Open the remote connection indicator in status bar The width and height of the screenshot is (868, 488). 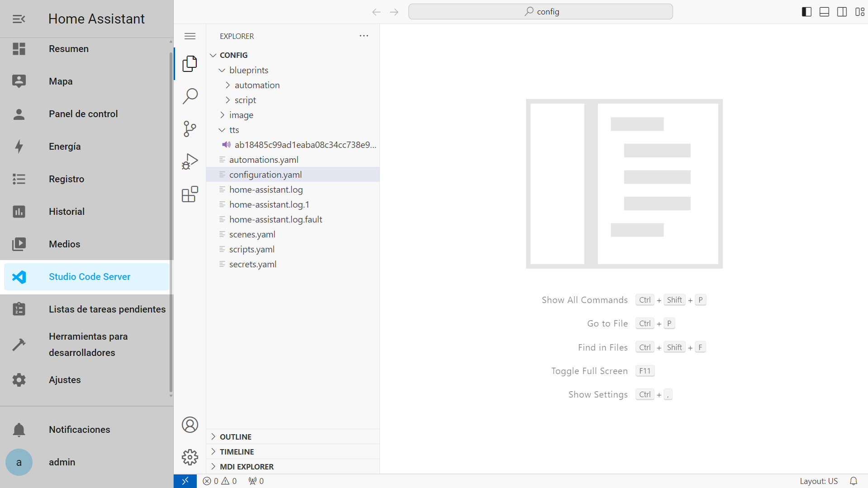(185, 481)
